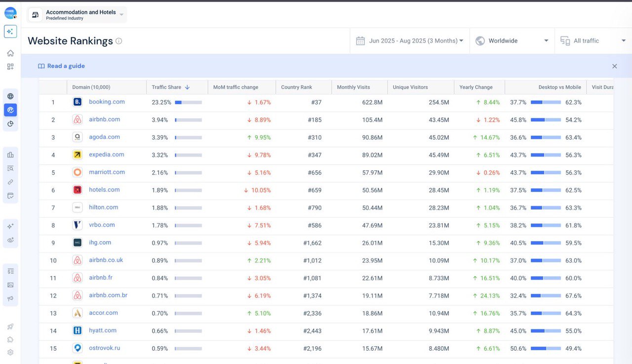
Task: Click the vrbo.com favicon icon
Action: click(x=77, y=225)
